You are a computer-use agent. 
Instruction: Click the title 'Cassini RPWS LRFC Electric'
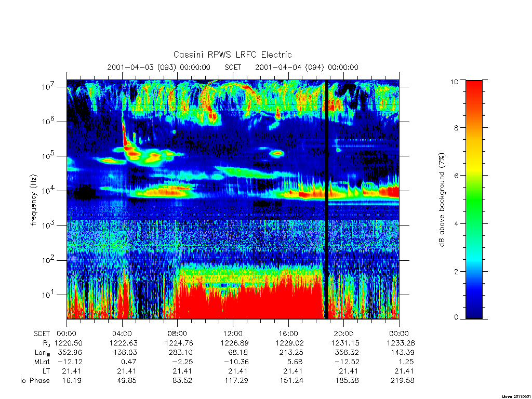(232, 55)
